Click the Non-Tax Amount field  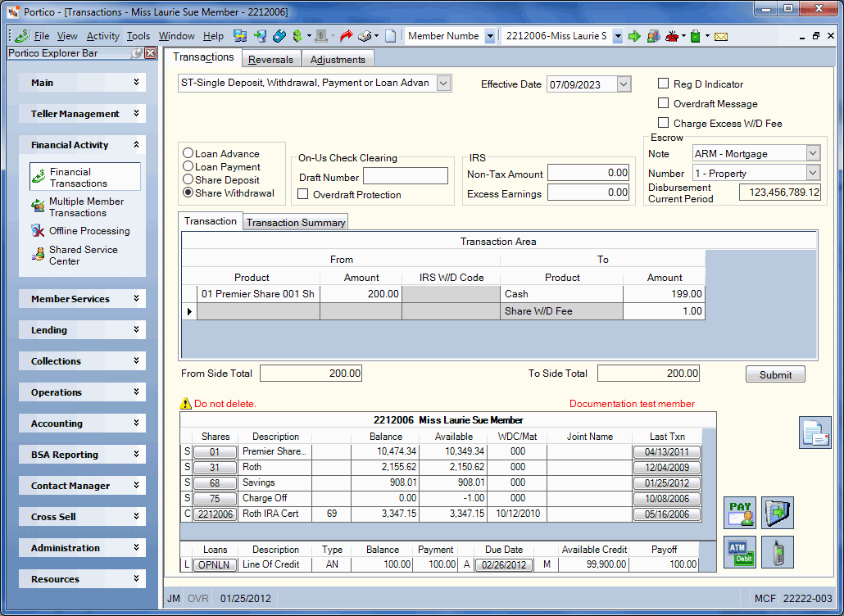pyautogui.click(x=588, y=173)
